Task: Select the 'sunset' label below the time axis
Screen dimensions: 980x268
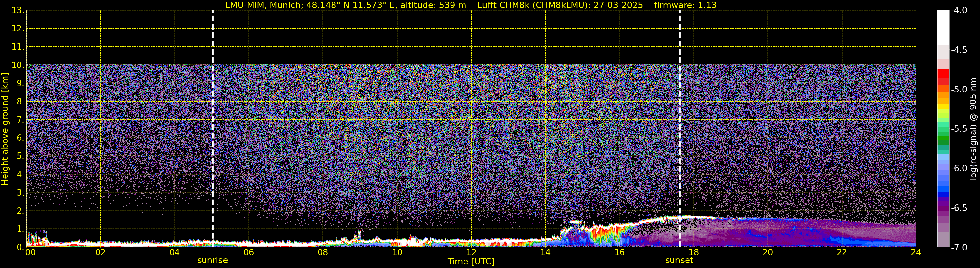Action: [x=679, y=261]
